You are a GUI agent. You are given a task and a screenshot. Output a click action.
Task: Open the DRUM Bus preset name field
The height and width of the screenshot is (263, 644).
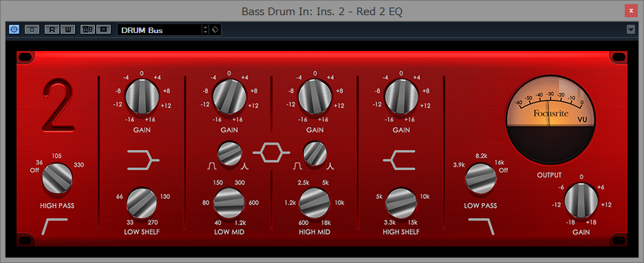click(x=160, y=30)
